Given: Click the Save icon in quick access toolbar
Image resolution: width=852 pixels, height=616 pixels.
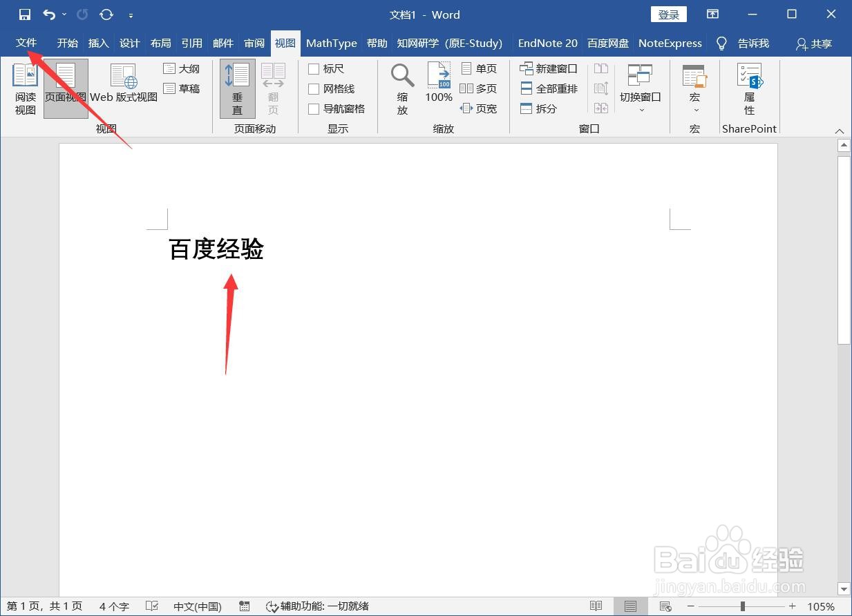Looking at the screenshot, I should click(x=25, y=15).
